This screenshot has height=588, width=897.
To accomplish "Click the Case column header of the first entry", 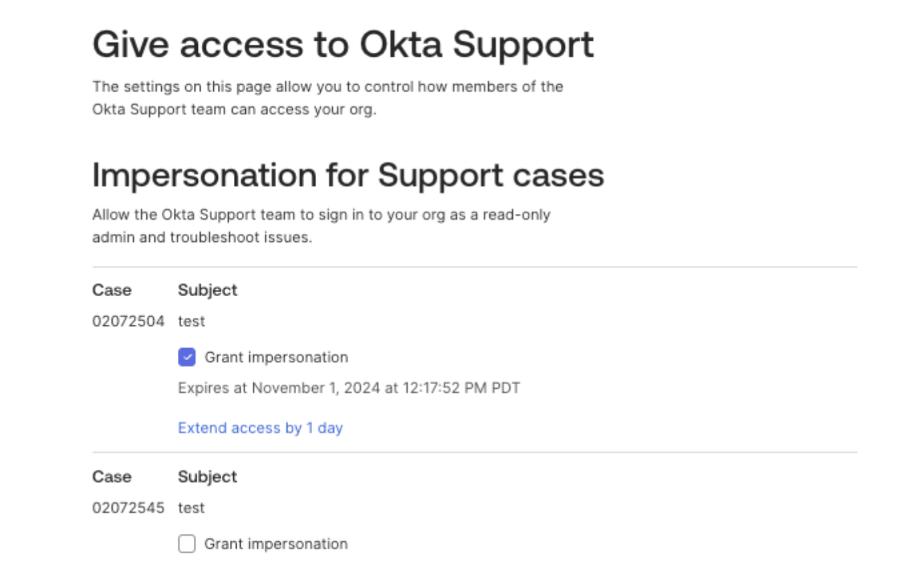I will click(x=112, y=290).
